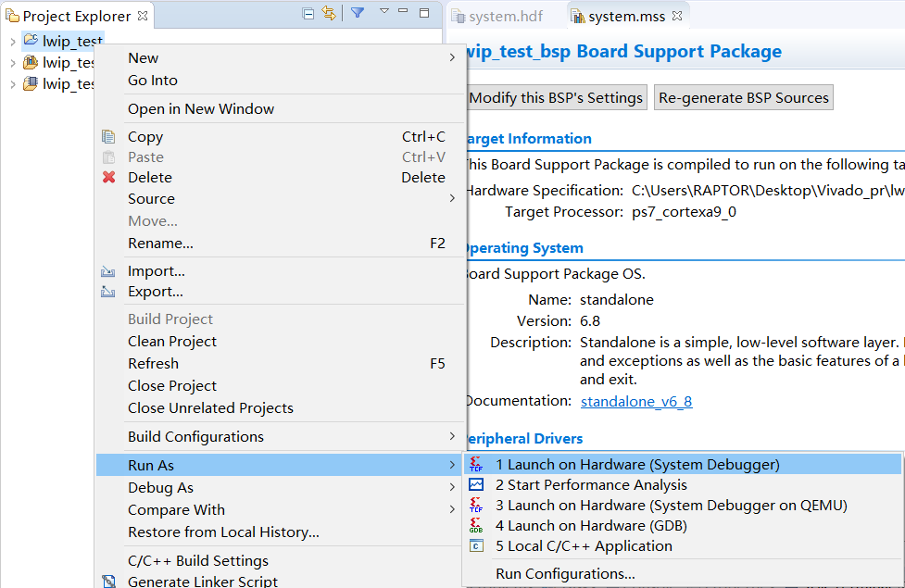
Task: Click the Generate Linker Script icon
Action: [108, 582]
